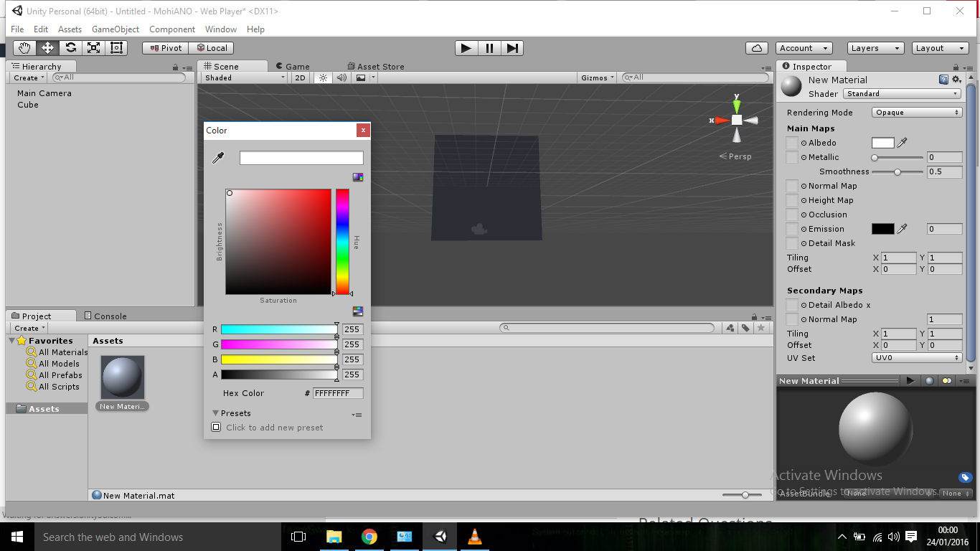The width and height of the screenshot is (980, 551).
Task: Select the Hand tool in toolbar
Action: point(24,48)
